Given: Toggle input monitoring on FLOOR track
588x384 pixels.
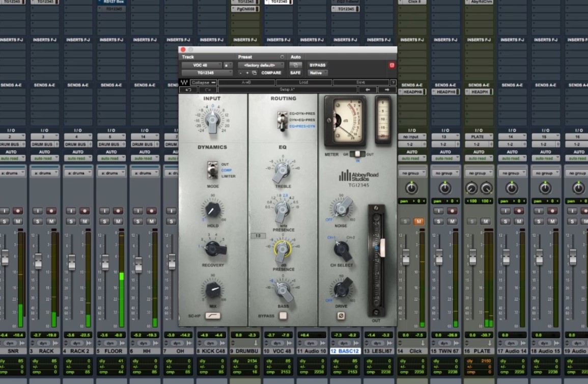Looking at the screenshot, I should coord(105,211).
